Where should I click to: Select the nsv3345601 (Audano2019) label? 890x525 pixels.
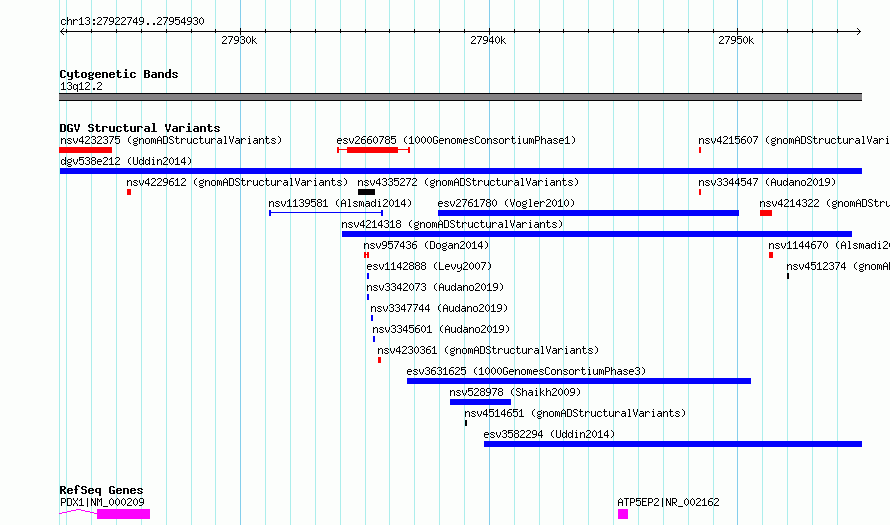click(x=441, y=329)
